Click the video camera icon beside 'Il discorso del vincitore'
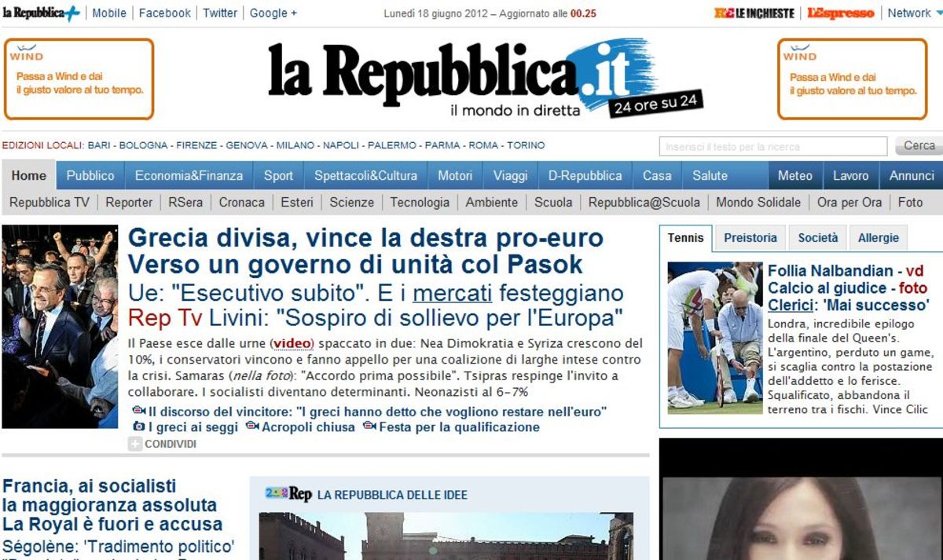Viewport: 943px width, 560px height. tap(138, 411)
